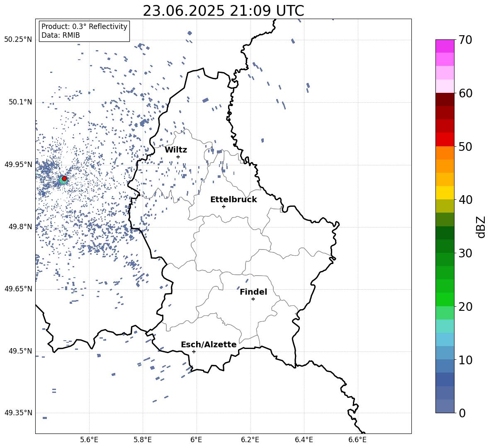Viewport: 491px width, 448px height.
Task: Click the bright green colorbar segment above 20
Action: click(x=445, y=299)
